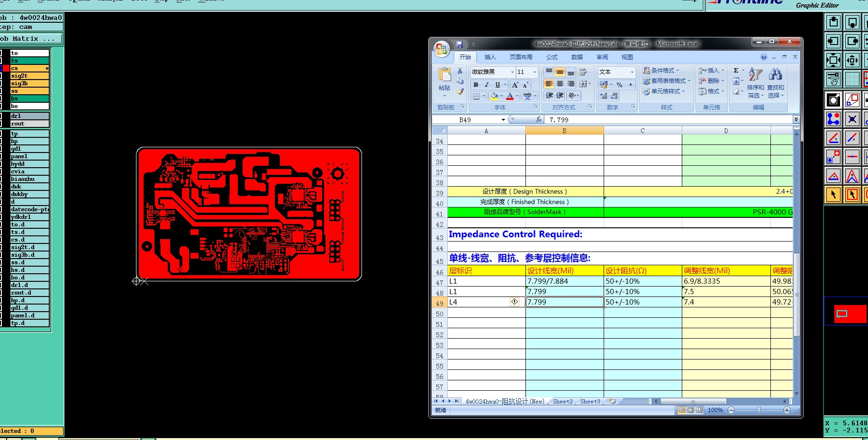Click the blue-red connected nodes tool icon
Viewport: 868px width, 440px height.
[833, 119]
